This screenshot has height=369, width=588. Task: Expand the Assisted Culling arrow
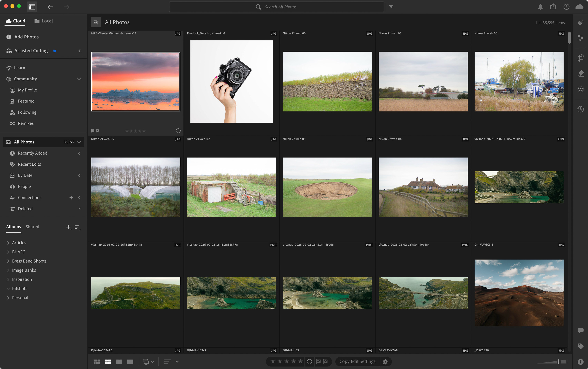click(79, 51)
